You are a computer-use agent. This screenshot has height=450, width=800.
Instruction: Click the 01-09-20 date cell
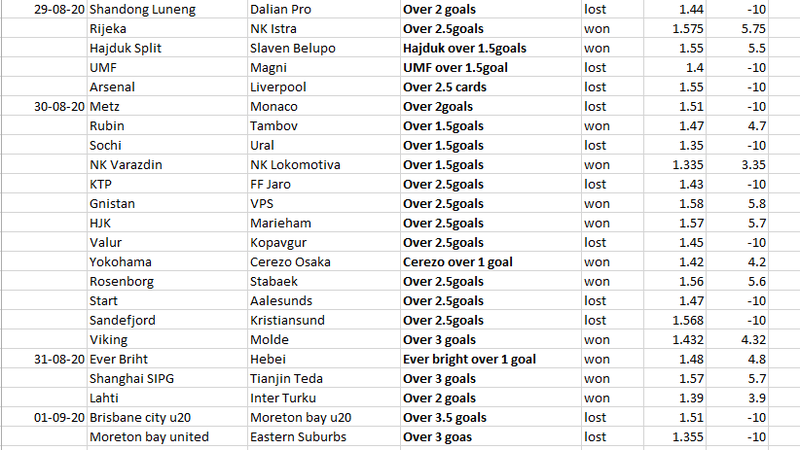[x=44, y=417]
